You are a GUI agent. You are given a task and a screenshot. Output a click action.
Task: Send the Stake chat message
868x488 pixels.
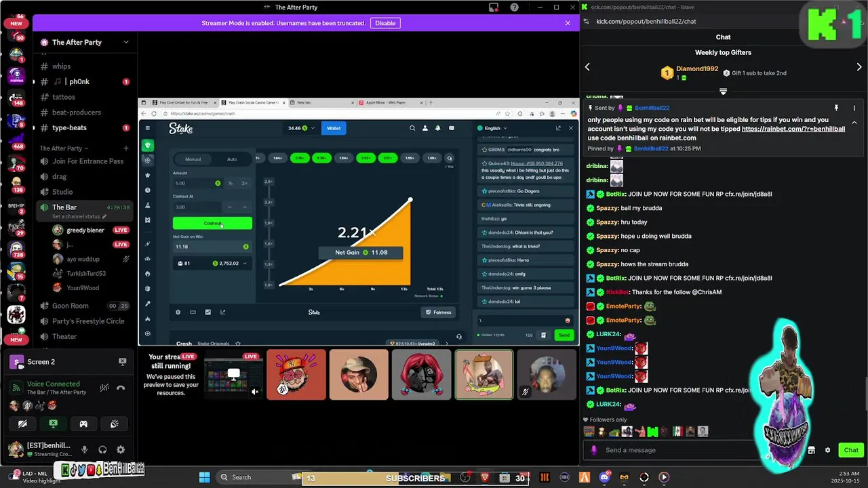tap(564, 335)
